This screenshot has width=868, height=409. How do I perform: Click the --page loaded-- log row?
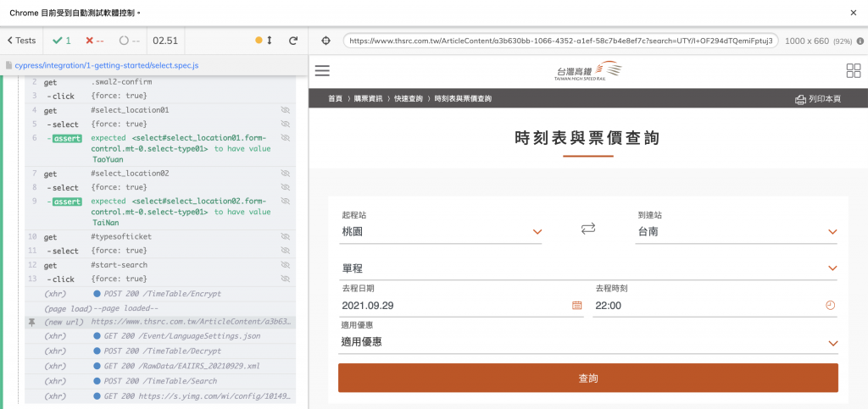160,308
